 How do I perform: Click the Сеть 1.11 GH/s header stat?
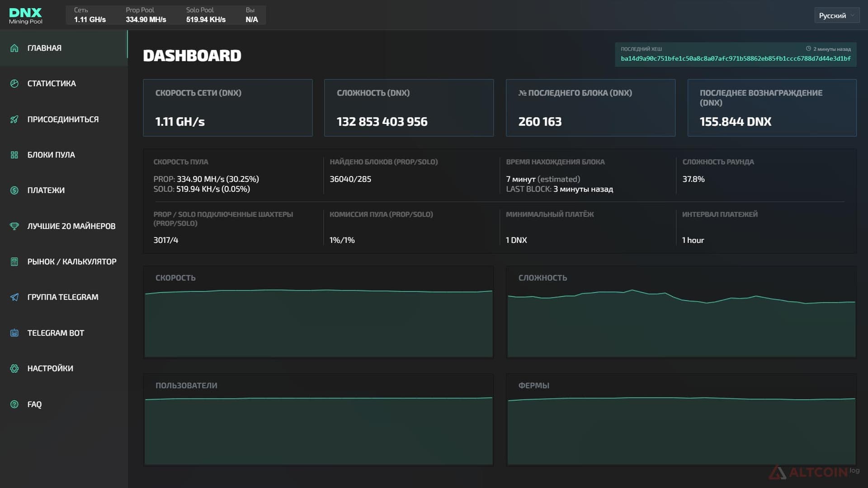pos(90,15)
